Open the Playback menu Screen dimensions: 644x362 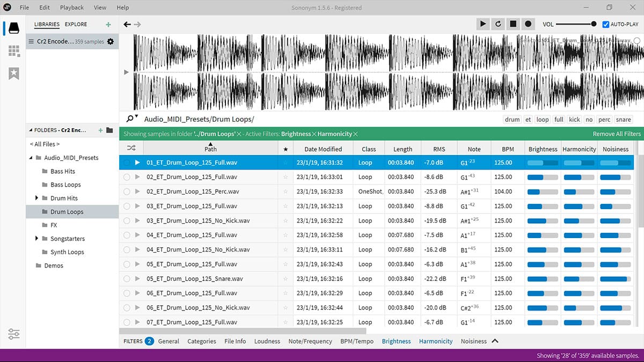pos(72,8)
